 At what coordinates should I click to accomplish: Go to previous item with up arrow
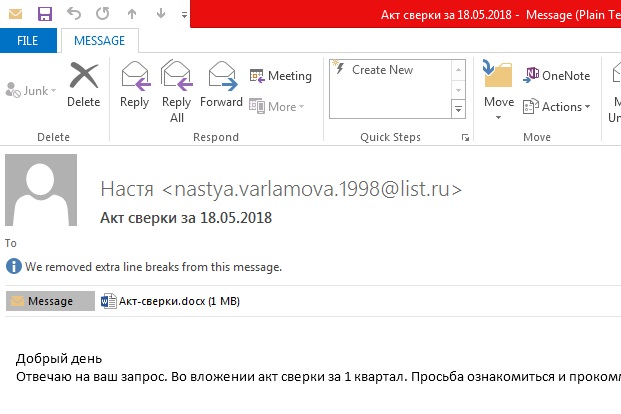(x=132, y=14)
